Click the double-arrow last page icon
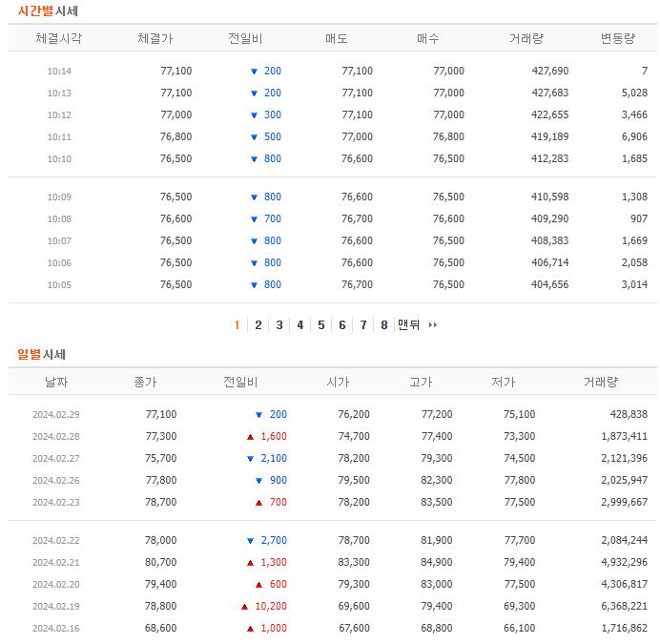 [x=433, y=325]
